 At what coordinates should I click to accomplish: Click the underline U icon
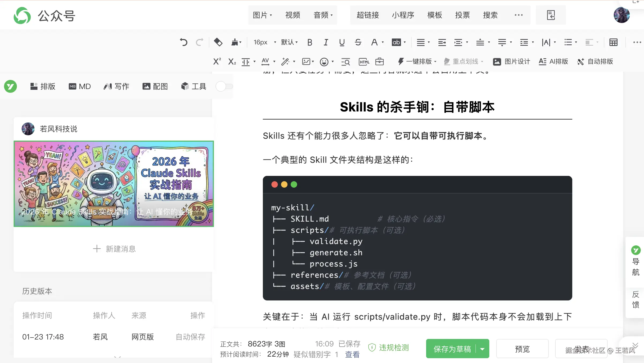pyautogui.click(x=342, y=42)
